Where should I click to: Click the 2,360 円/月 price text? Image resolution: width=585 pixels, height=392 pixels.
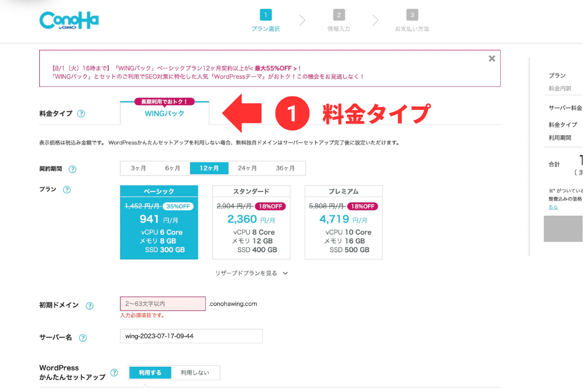(252, 219)
